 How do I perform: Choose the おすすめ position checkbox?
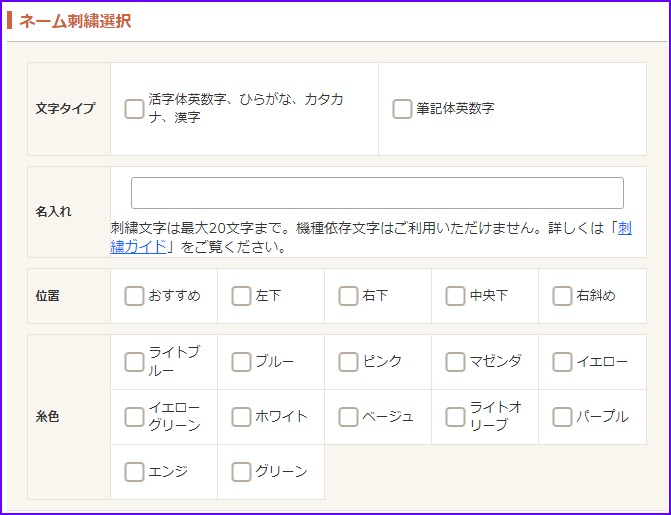pyautogui.click(x=134, y=296)
